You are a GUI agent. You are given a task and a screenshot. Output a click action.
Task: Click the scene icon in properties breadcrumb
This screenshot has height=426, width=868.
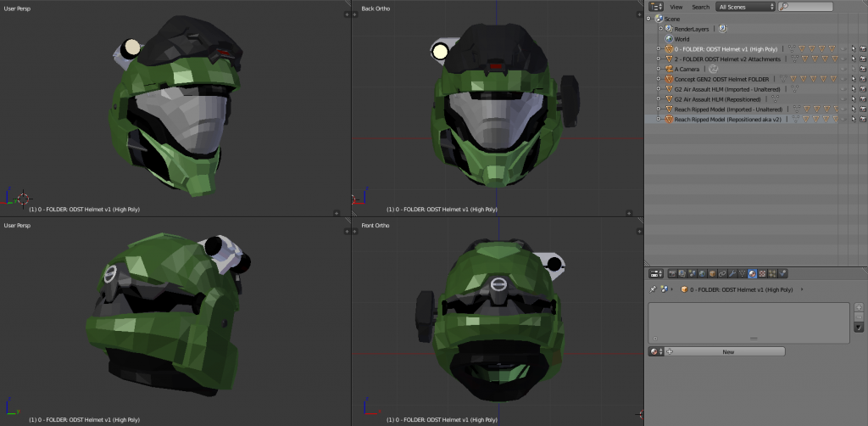[665, 289]
